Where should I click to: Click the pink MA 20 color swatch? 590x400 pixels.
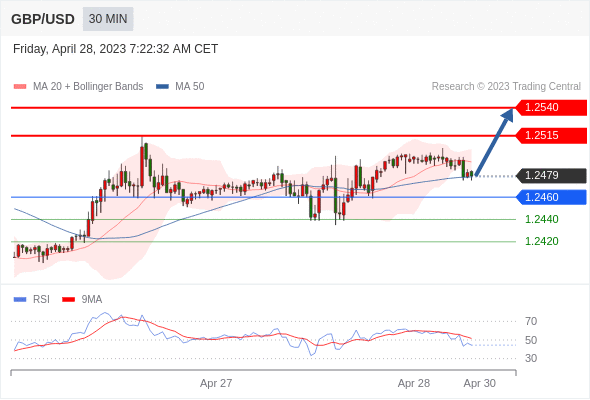coord(20,87)
